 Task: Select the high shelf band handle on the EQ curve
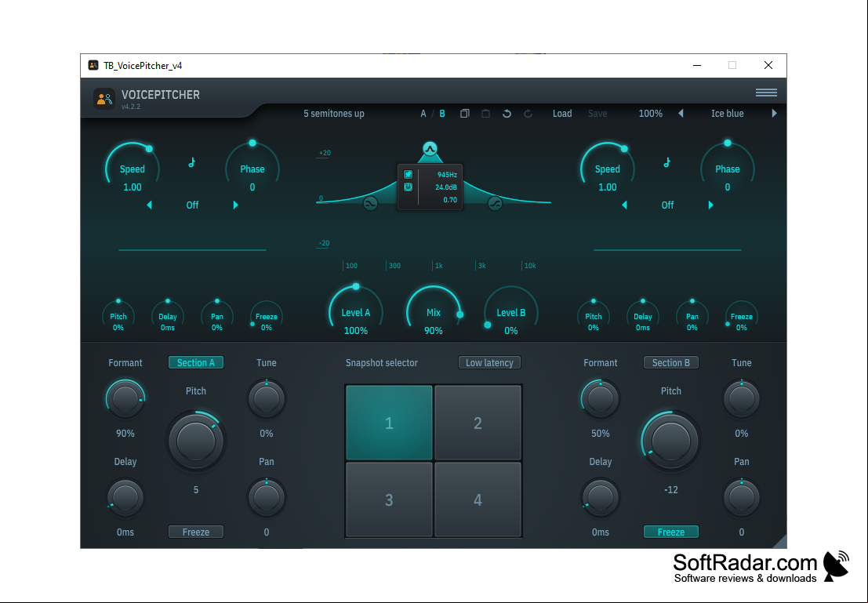pyautogui.click(x=495, y=204)
